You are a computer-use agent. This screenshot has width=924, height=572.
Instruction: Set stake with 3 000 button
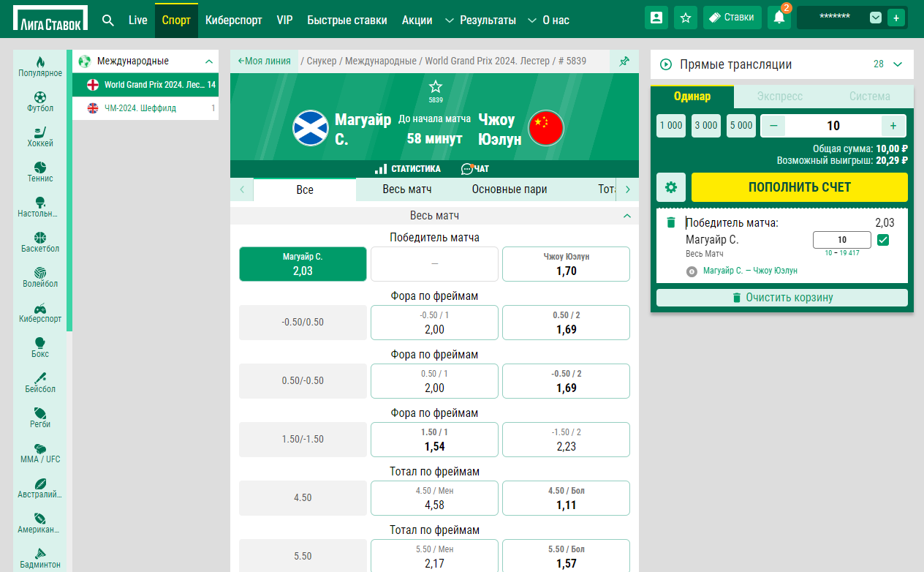pyautogui.click(x=706, y=126)
